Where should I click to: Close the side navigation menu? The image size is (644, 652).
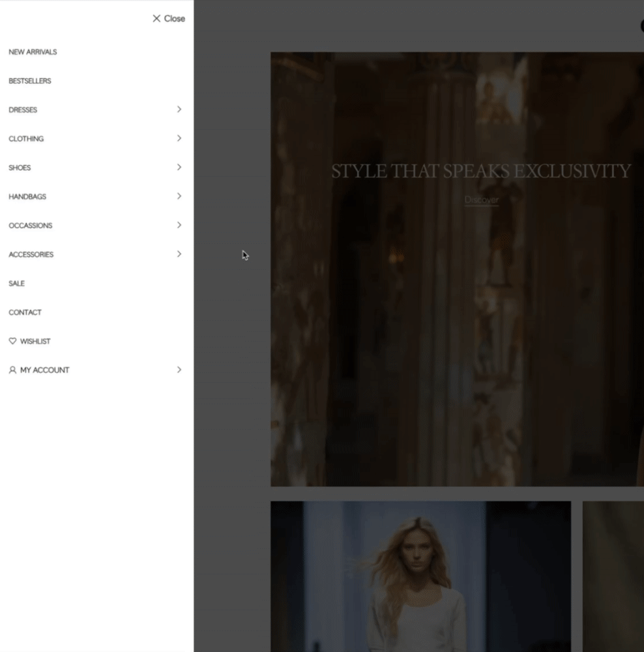[x=168, y=18]
